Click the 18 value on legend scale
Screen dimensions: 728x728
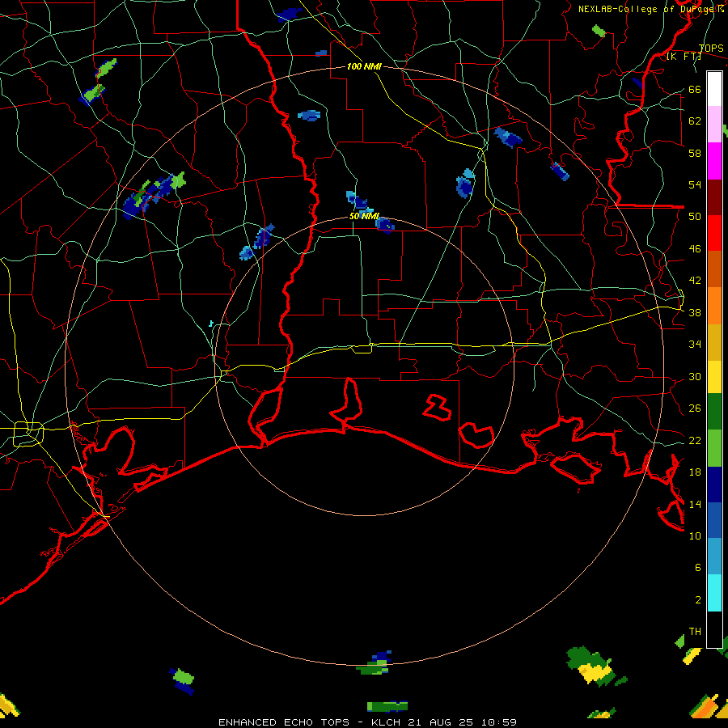coord(695,472)
